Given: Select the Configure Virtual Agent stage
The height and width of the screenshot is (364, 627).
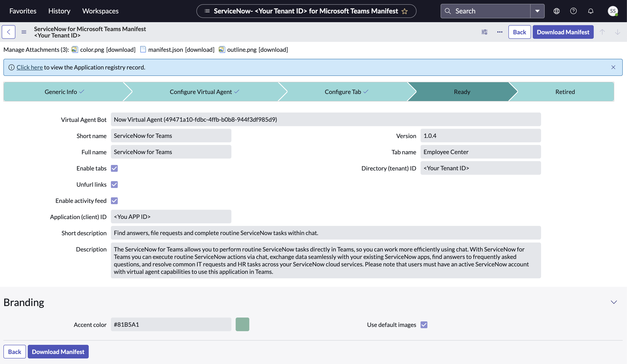Looking at the screenshot, I should click(x=204, y=92).
